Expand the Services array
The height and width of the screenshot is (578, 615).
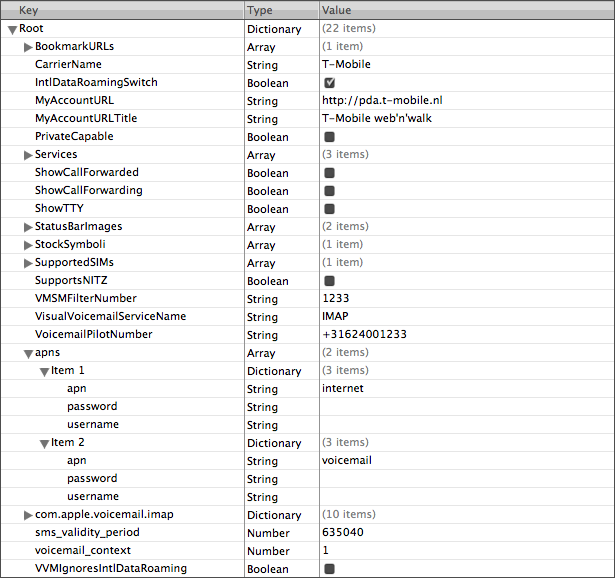28,155
